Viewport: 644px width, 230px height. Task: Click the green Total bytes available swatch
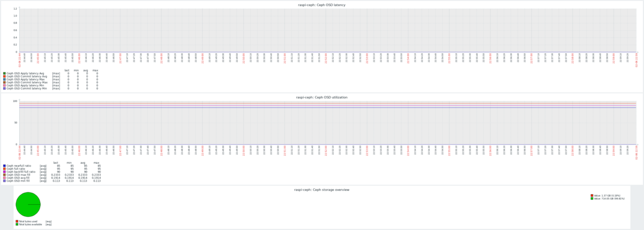tap(17, 224)
